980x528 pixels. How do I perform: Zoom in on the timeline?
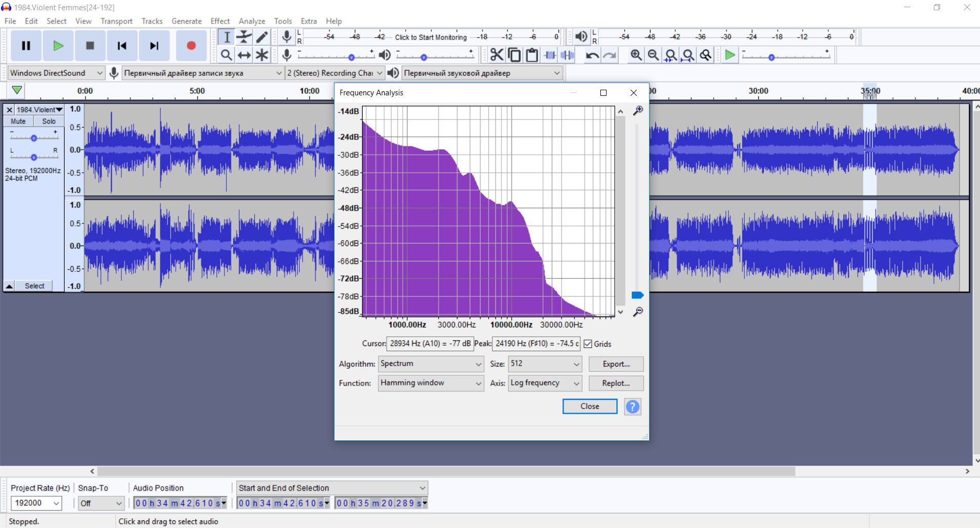click(636, 55)
